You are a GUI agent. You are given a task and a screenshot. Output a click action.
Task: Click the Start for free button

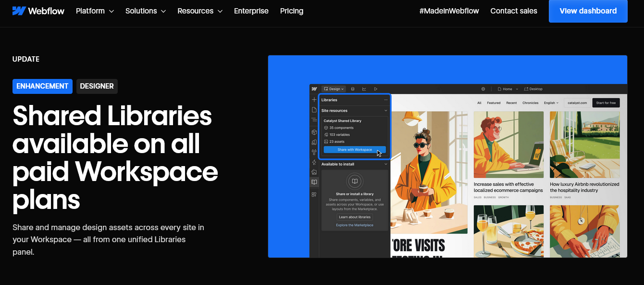(x=606, y=103)
